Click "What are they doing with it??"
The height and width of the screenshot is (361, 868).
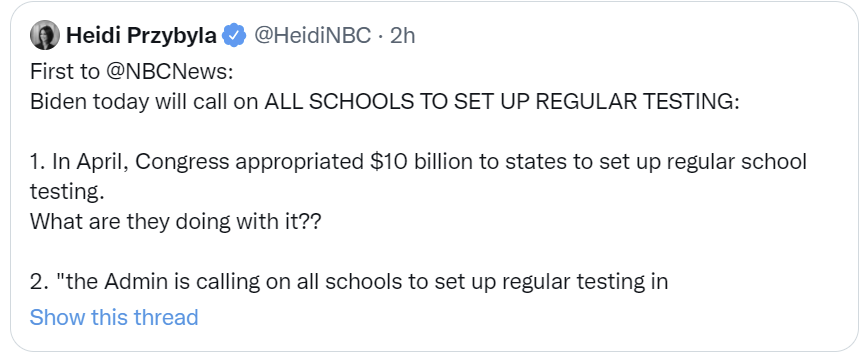[x=175, y=221]
